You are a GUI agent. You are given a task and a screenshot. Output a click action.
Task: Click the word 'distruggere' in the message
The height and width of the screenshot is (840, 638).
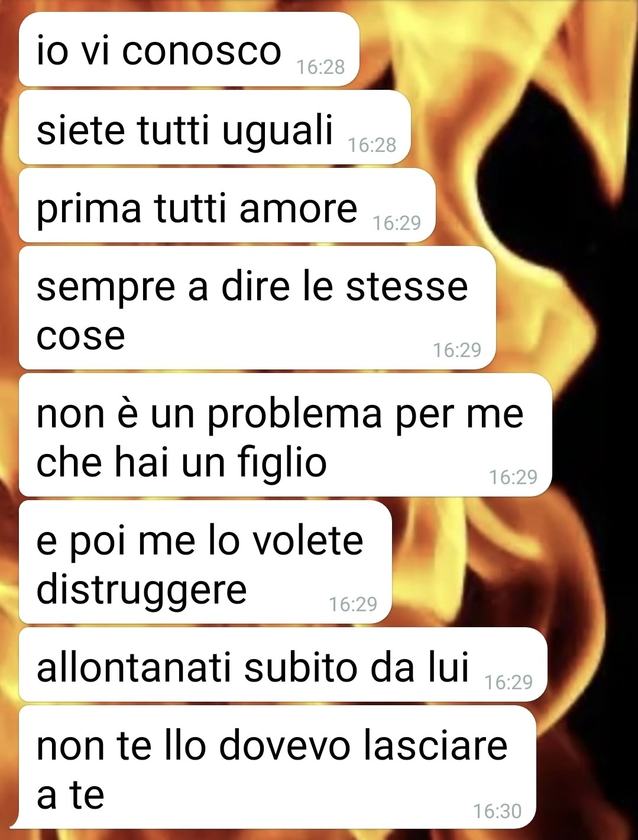[x=141, y=591]
